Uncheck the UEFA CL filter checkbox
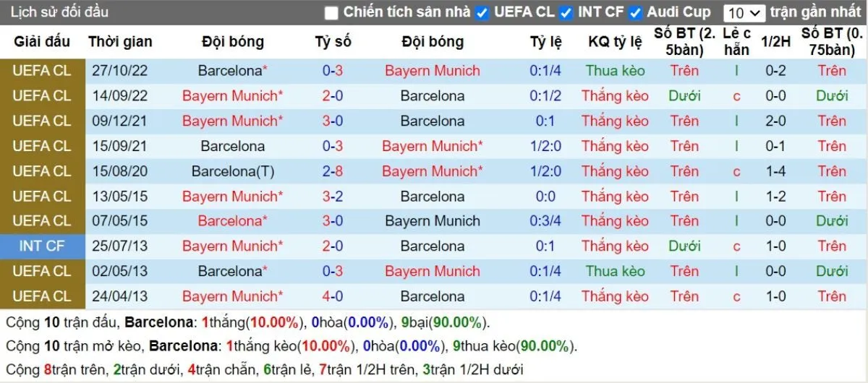This screenshot has width=868, height=383. (x=482, y=13)
